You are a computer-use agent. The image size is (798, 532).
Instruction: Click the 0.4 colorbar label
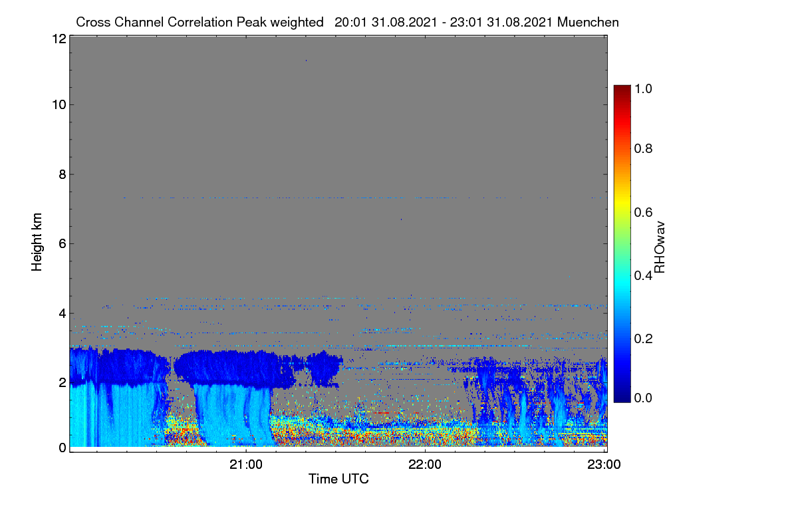point(644,277)
